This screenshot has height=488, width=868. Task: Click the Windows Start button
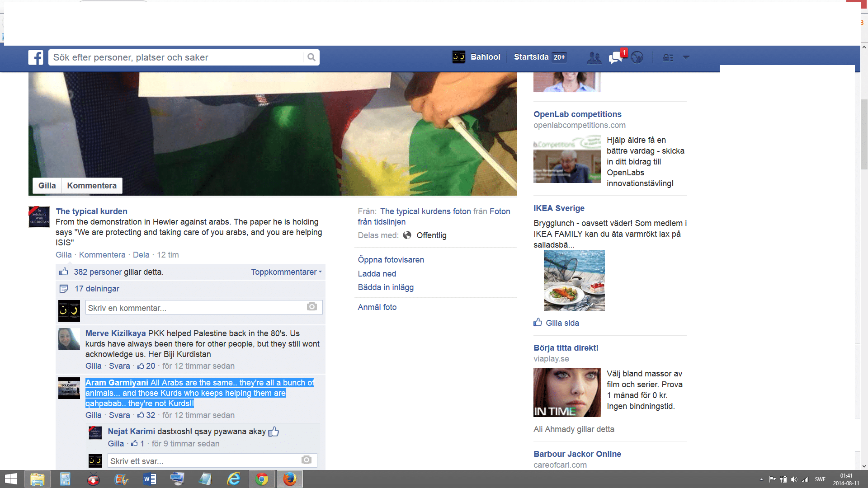pos(10,479)
